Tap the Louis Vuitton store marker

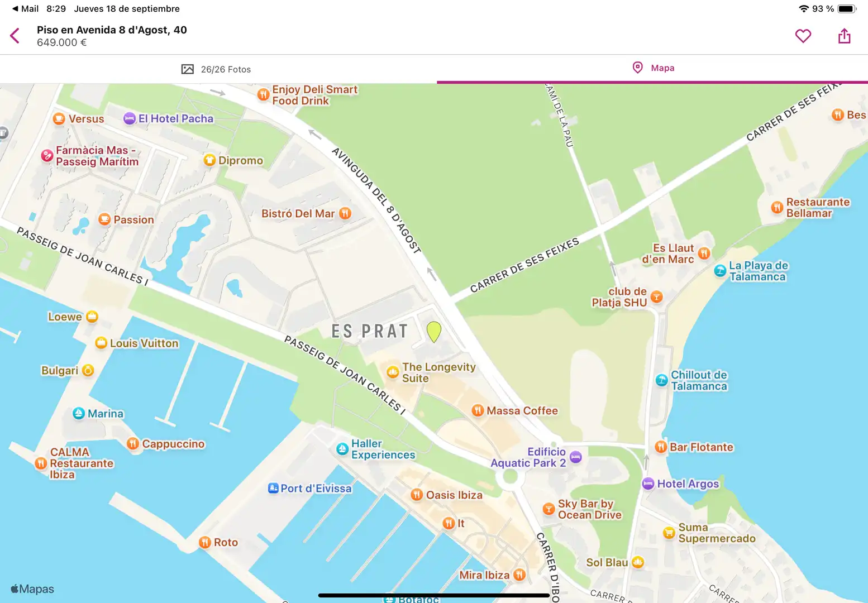click(101, 343)
